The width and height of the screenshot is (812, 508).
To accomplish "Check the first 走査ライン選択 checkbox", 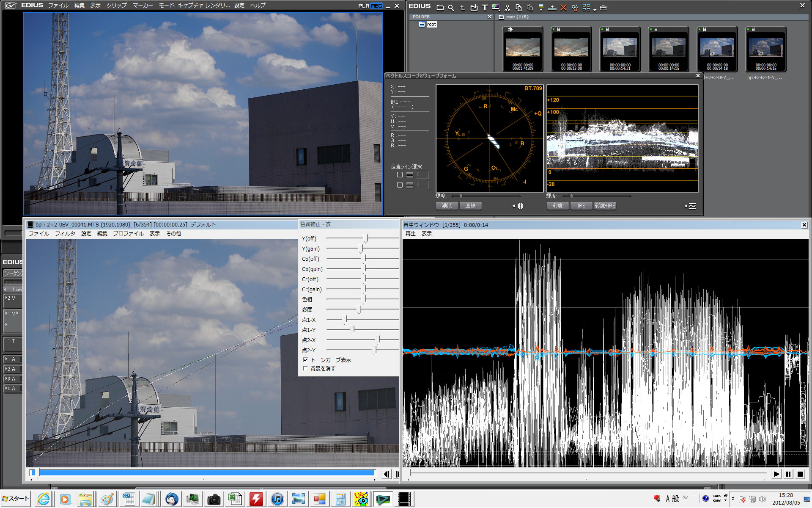I will click(400, 175).
